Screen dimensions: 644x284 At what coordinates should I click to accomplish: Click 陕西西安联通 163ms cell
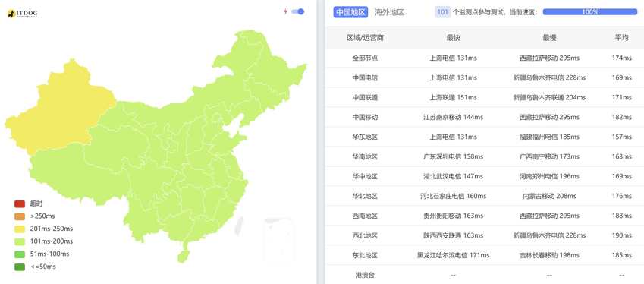pyautogui.click(x=454, y=235)
